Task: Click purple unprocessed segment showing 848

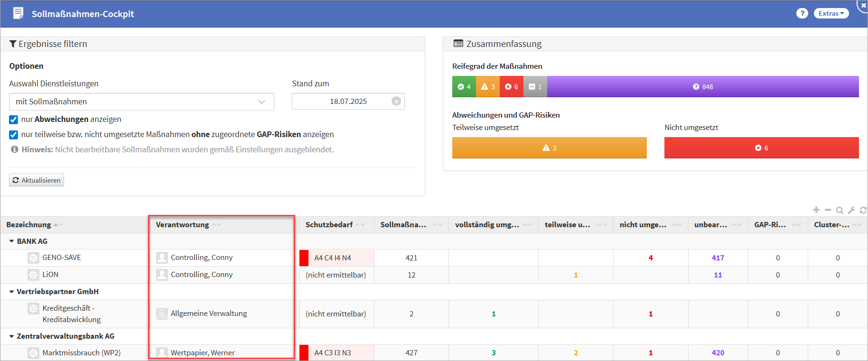Action: 703,87
